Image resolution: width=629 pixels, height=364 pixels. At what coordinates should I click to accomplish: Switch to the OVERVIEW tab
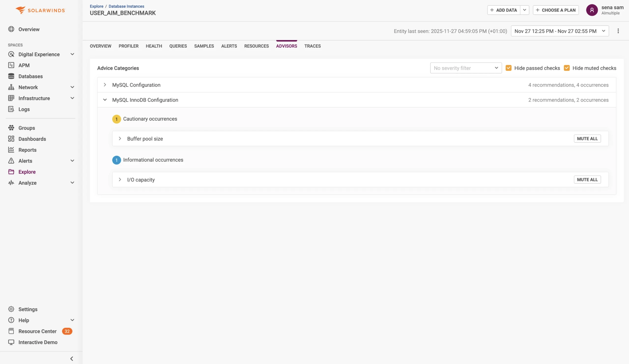click(x=100, y=46)
